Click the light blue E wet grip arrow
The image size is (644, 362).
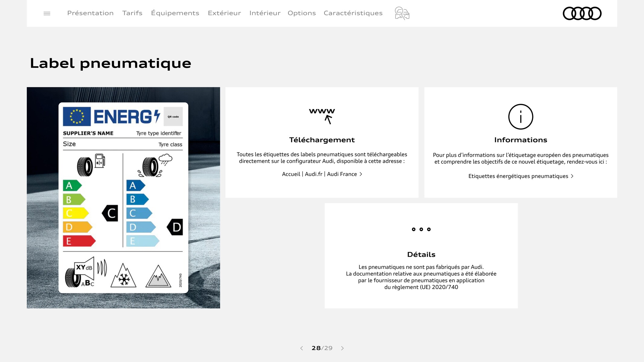[143, 241]
